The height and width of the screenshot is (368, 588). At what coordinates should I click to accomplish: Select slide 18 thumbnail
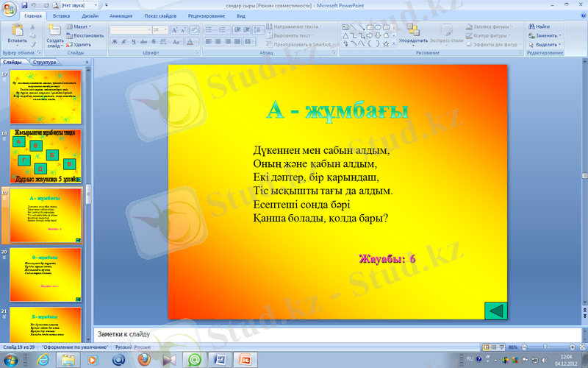(46, 156)
